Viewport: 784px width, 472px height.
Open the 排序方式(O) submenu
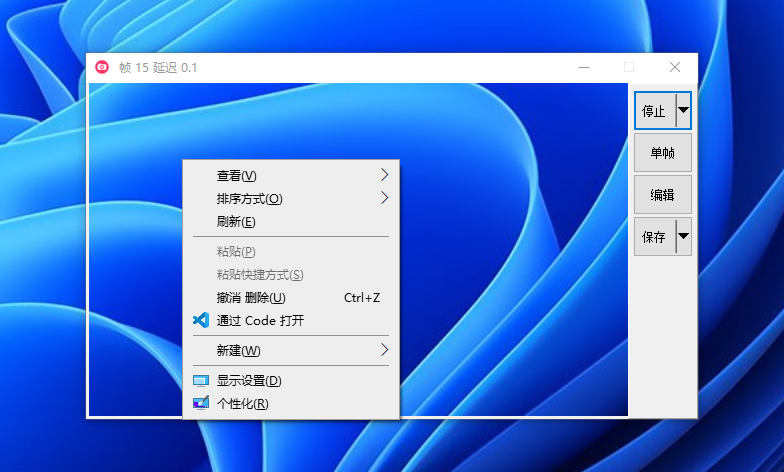(x=291, y=198)
